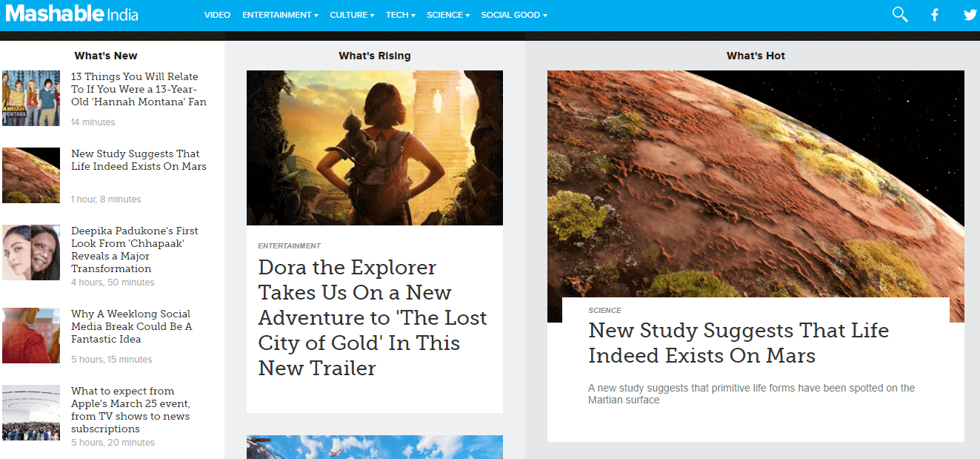Read the Mars life study article headline
Image resolution: width=980 pixels, height=459 pixels.
[738, 343]
